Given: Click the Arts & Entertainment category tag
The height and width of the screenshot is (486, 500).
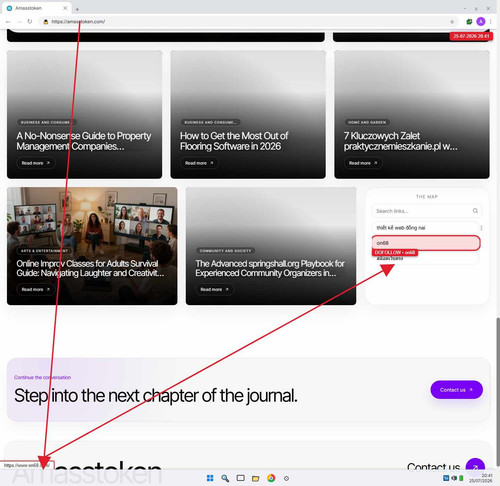Looking at the screenshot, I should (x=44, y=251).
